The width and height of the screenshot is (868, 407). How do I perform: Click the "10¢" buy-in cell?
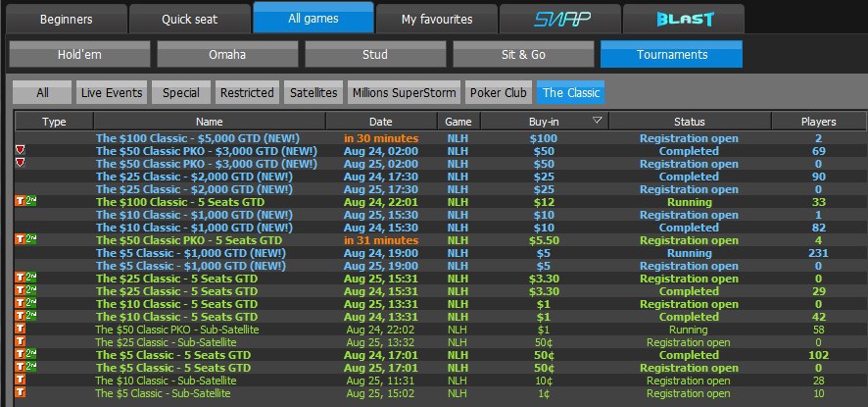click(544, 381)
